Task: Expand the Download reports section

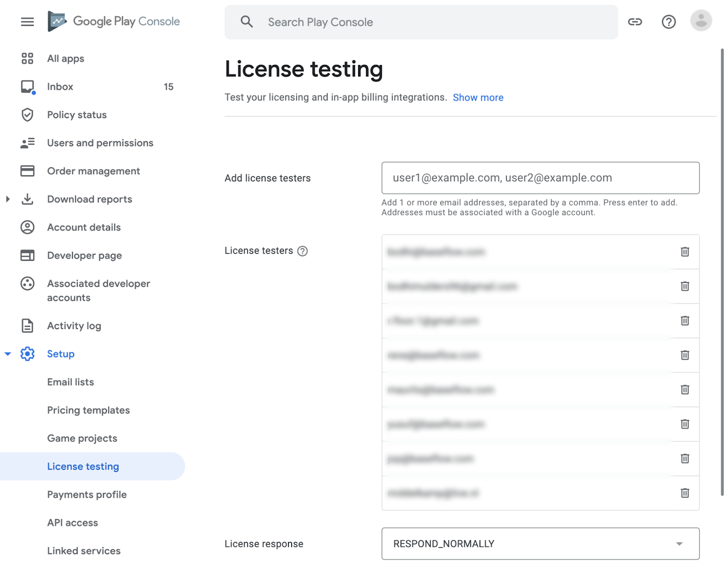Action: coord(8,199)
